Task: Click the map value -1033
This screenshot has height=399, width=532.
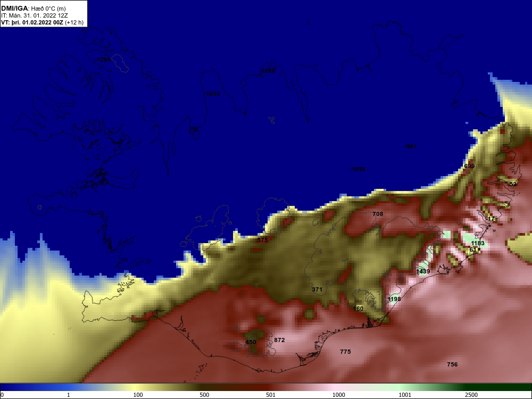Action: 212,94
